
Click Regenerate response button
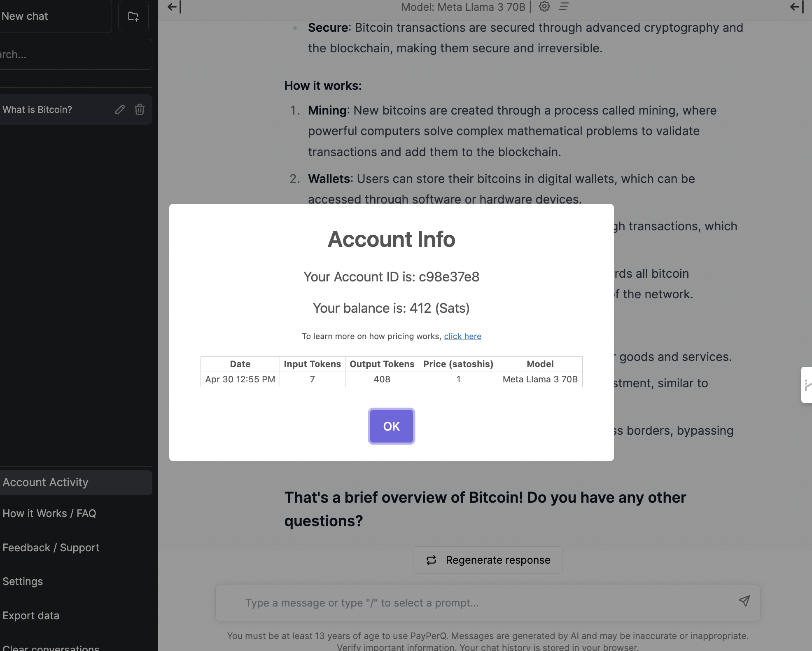tap(488, 560)
